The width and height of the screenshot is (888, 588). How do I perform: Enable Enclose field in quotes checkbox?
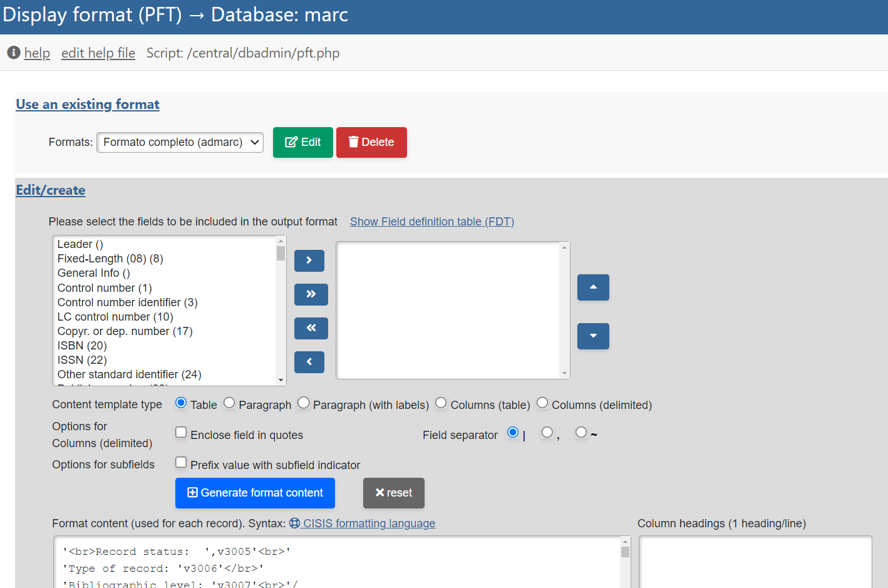(x=181, y=432)
